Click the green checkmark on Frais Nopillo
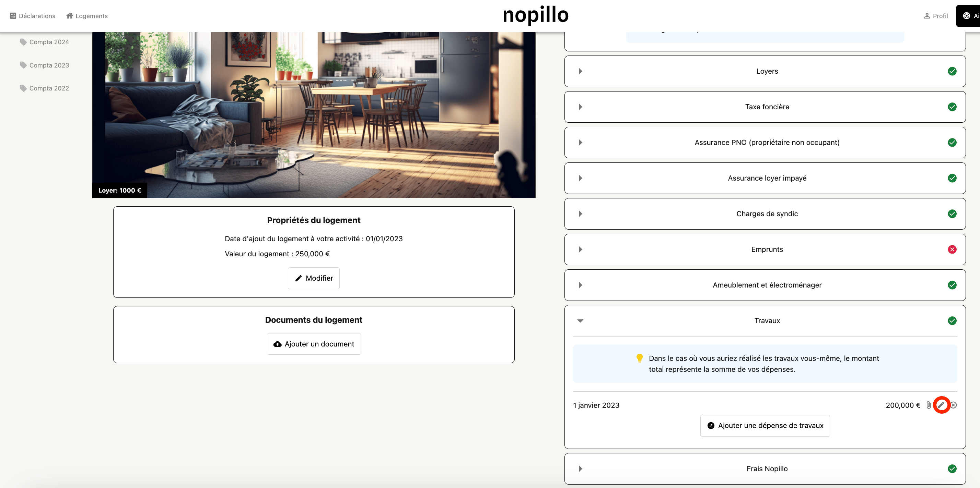Image resolution: width=980 pixels, height=488 pixels. click(x=952, y=468)
